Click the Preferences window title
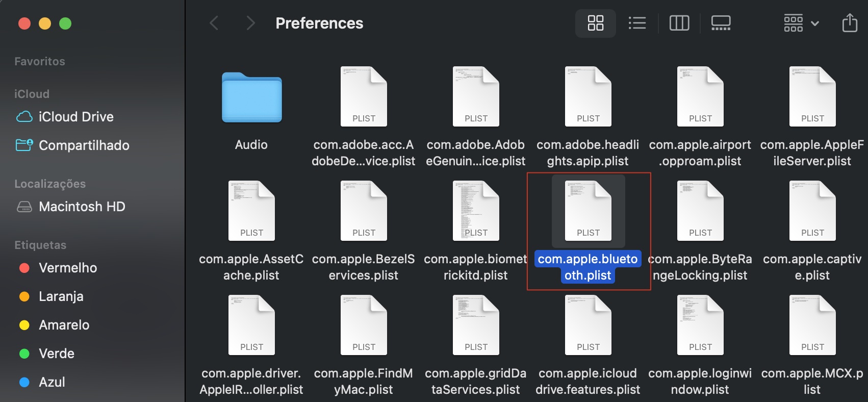The height and width of the screenshot is (402, 868). [x=319, y=23]
